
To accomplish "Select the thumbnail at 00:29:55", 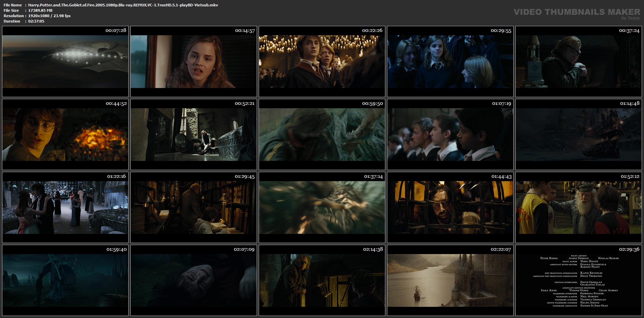I will pyautogui.click(x=450, y=62).
